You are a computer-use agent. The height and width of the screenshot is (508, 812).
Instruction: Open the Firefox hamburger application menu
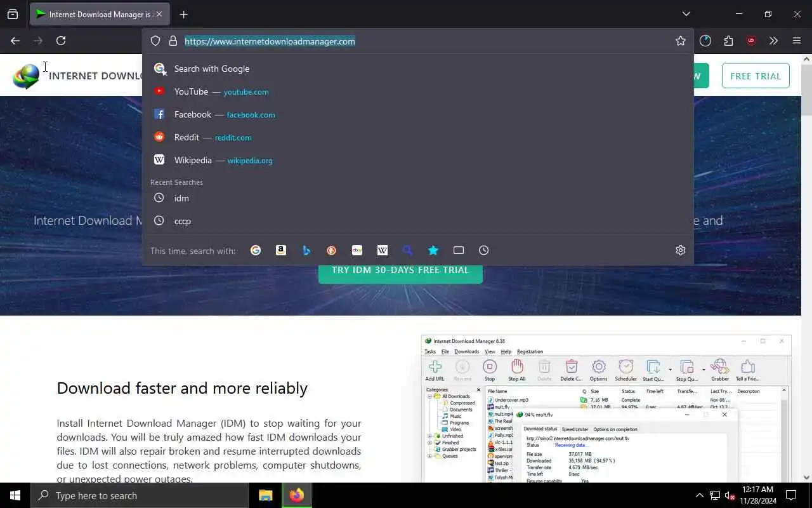(x=797, y=41)
